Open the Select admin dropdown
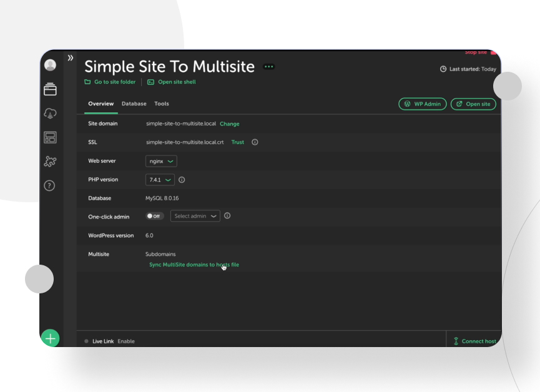540x392 pixels. pyautogui.click(x=195, y=216)
